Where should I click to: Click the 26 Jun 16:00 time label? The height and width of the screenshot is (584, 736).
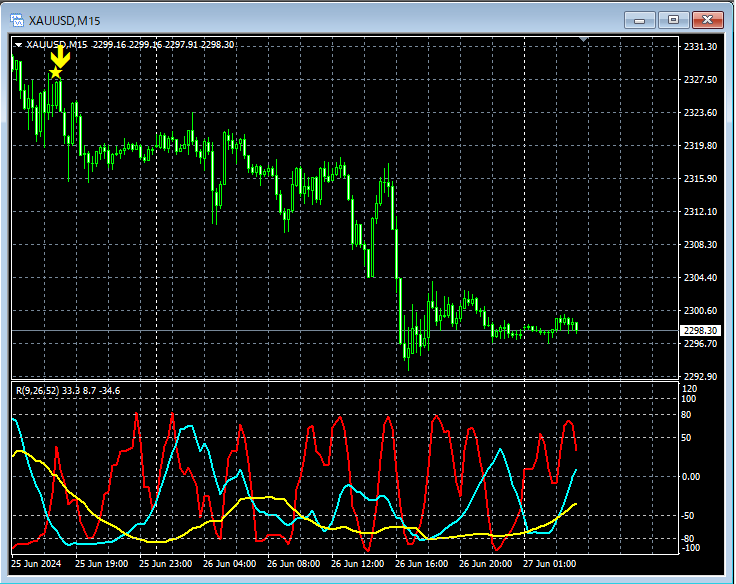point(422,564)
